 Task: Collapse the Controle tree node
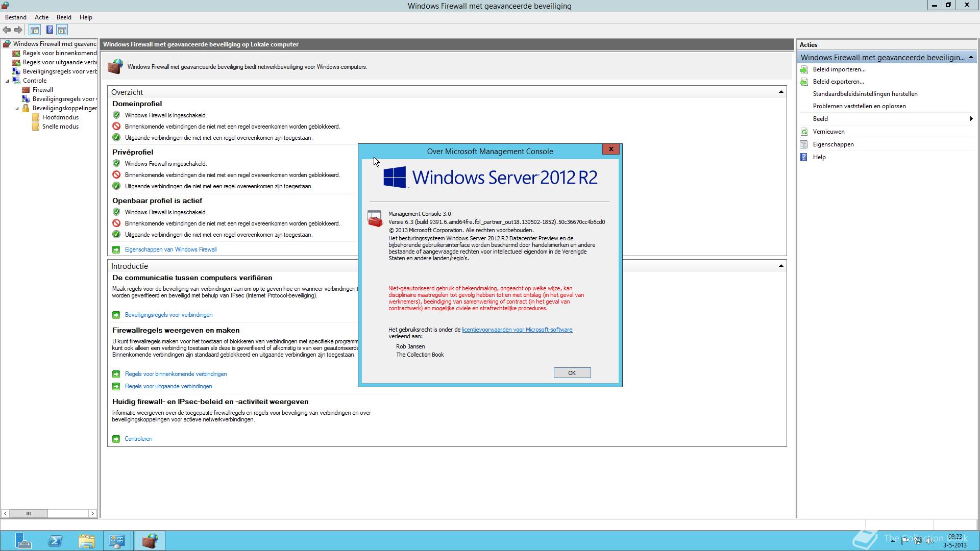pyautogui.click(x=8, y=81)
